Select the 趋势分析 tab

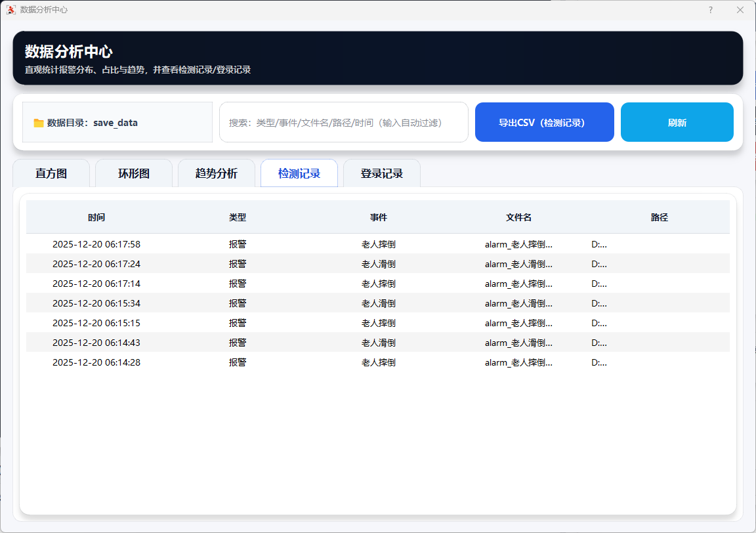[x=217, y=174]
